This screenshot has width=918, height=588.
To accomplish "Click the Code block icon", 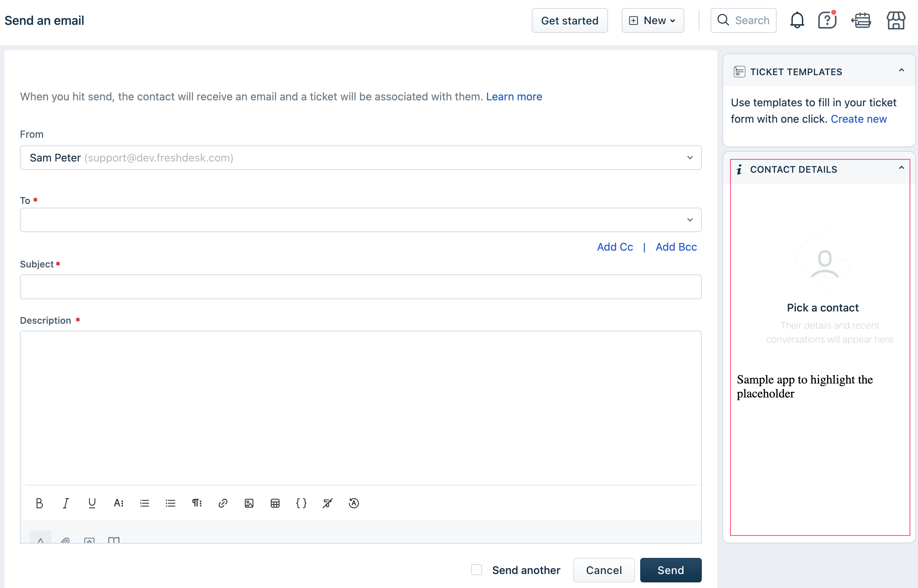I will click(302, 503).
